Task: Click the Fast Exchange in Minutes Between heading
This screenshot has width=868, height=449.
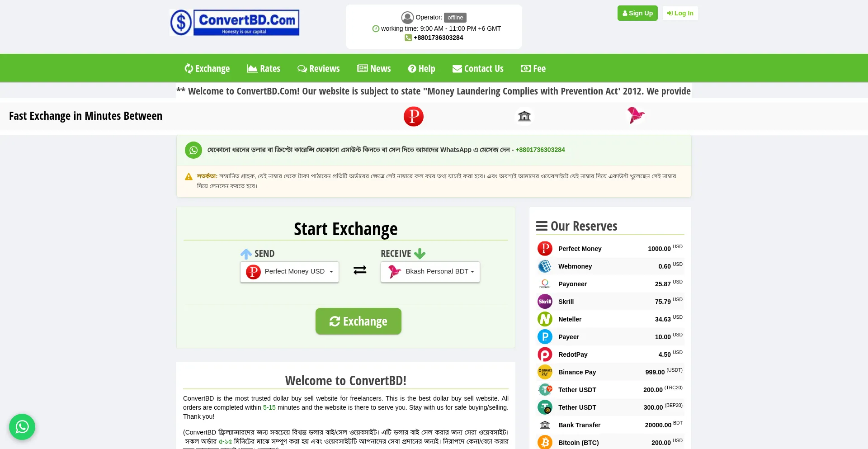Action: (x=85, y=116)
